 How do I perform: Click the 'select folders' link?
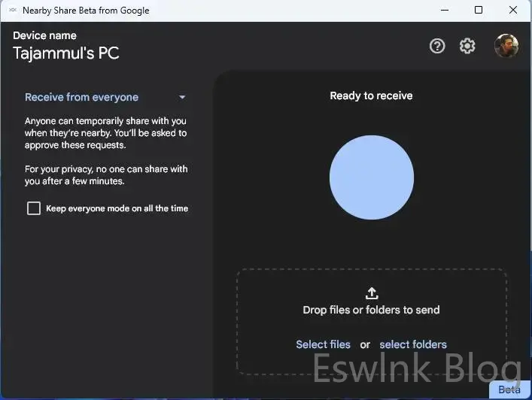[x=413, y=344]
